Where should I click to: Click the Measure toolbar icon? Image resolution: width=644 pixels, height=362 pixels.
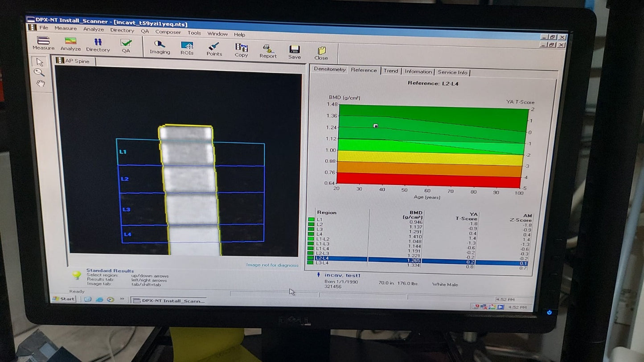point(43,43)
